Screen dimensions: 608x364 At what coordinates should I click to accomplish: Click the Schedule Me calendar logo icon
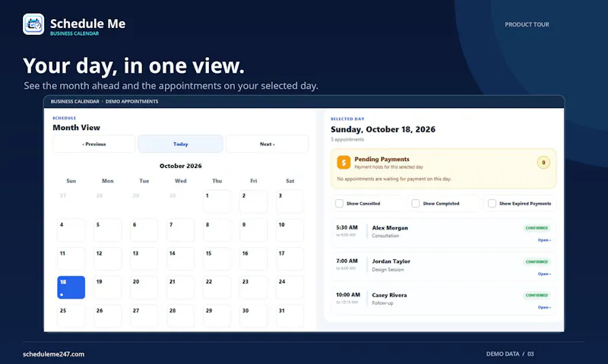tap(33, 24)
